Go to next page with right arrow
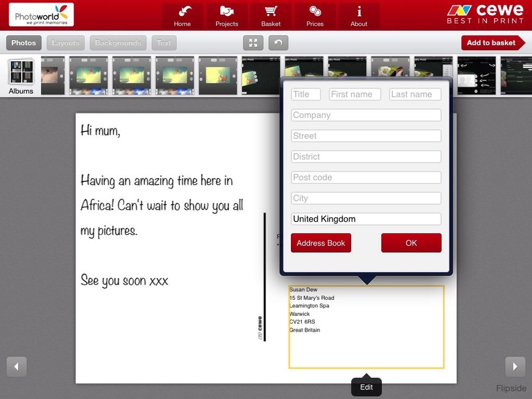The image size is (532, 399). [x=515, y=367]
